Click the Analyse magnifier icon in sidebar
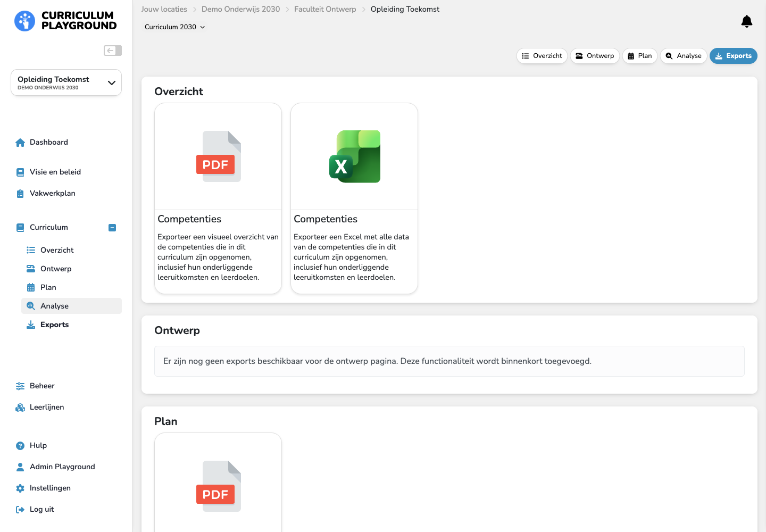This screenshot has width=766, height=532. (31, 306)
